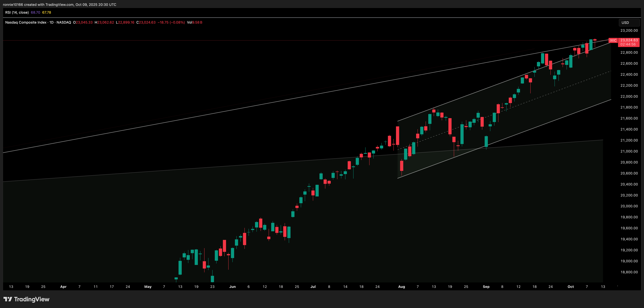The image size is (644, 308).
Task: Click the purple RSI value 68.70
Action: (35, 12)
